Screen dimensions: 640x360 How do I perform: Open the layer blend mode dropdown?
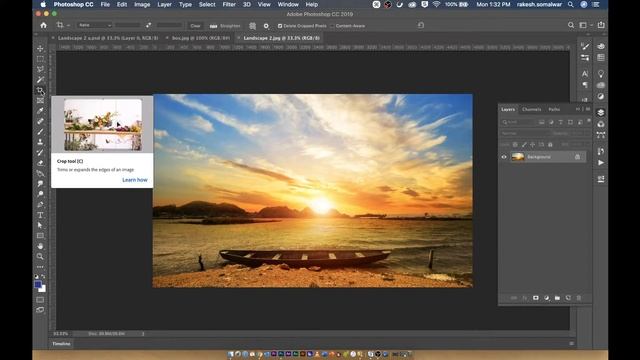tap(524, 133)
